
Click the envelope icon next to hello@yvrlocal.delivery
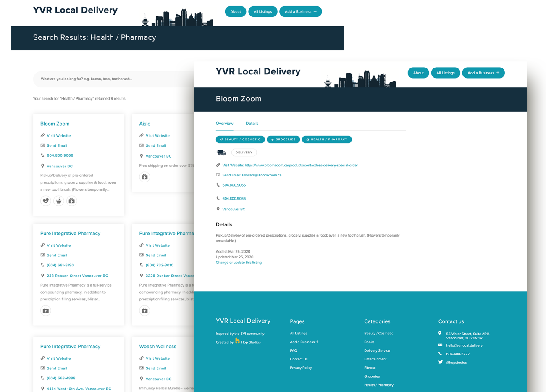click(440, 345)
